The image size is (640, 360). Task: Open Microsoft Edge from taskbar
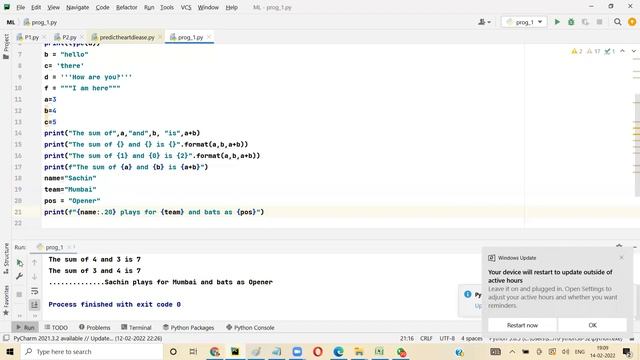pos(338,351)
